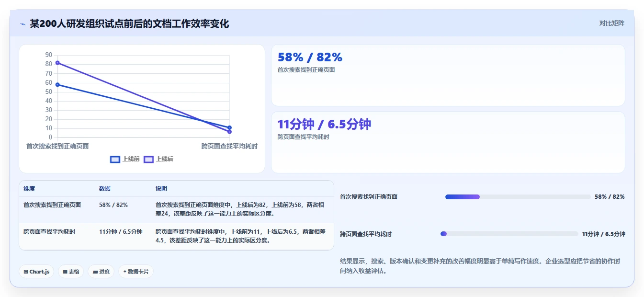Click the description mentioning 两者相差24

point(240,209)
